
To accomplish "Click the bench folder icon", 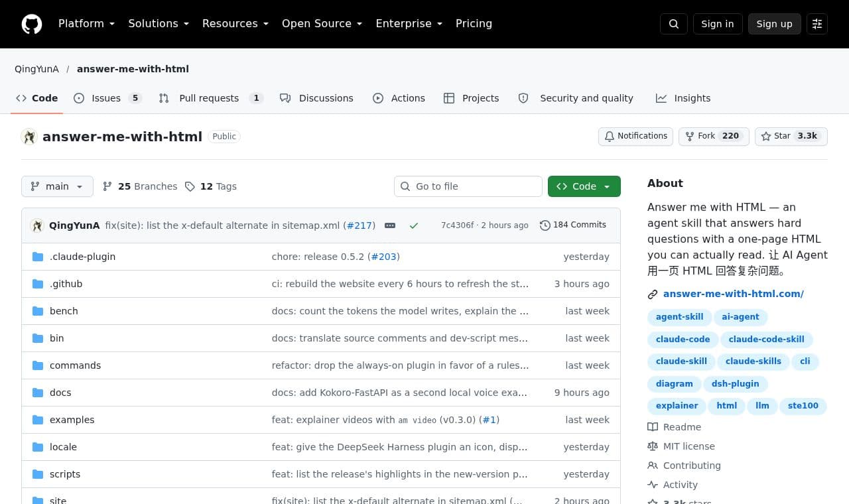I will point(38,311).
